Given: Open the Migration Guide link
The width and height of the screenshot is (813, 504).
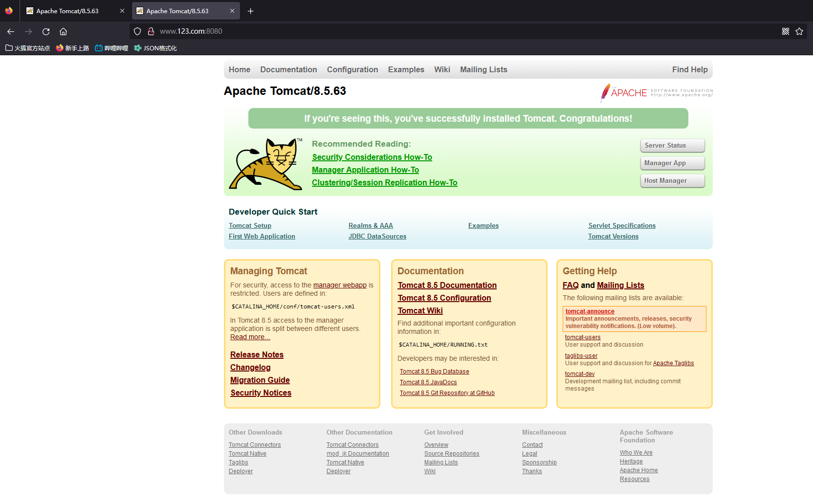Looking at the screenshot, I should pyautogui.click(x=260, y=380).
